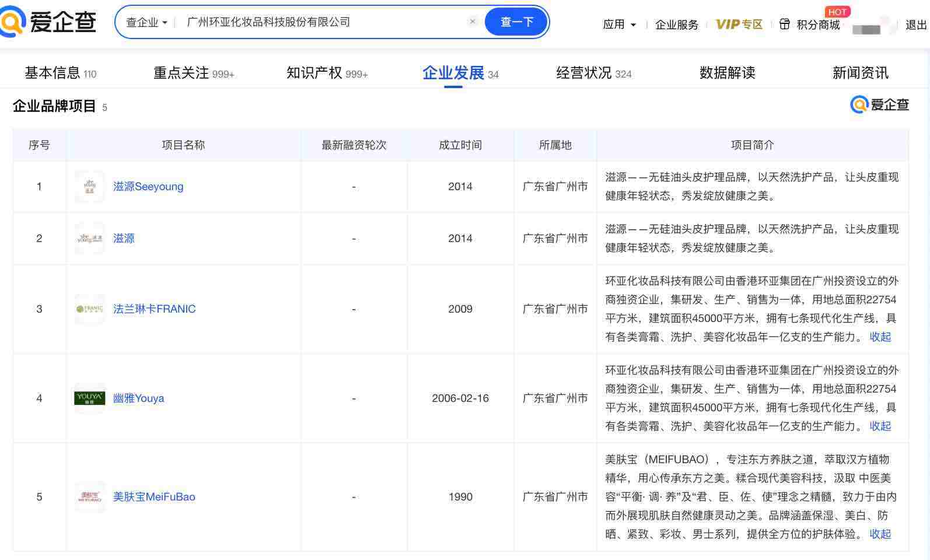Open the 查企业 search type dropdown
This screenshot has height=560, width=930.
146,22
